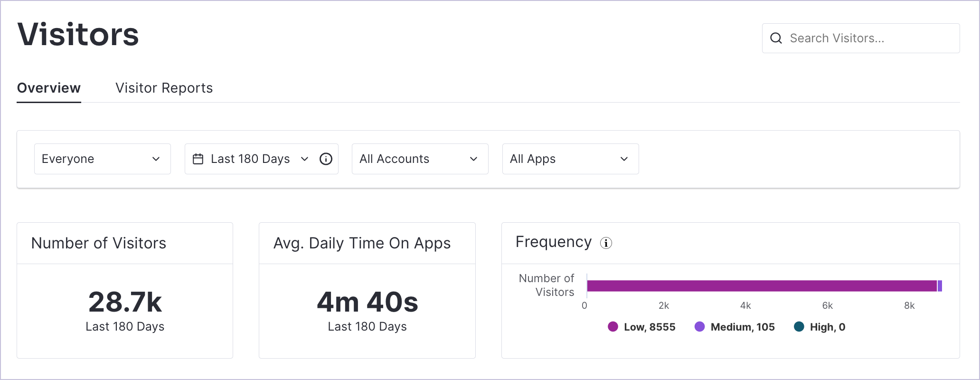Image resolution: width=980 pixels, height=380 pixels.
Task: Click the Low frequency bar segment
Action: tap(760, 286)
